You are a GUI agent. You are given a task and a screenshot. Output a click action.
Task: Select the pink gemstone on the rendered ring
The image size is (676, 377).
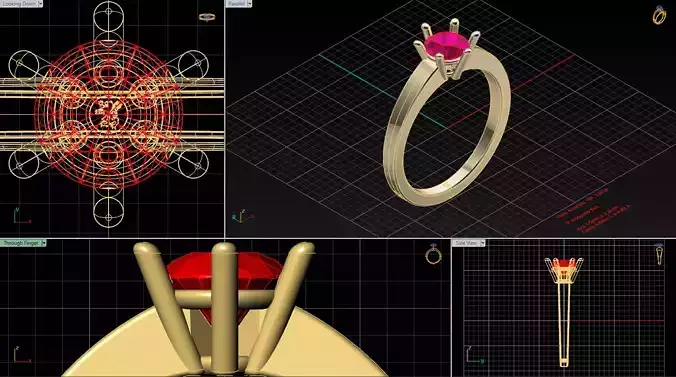pos(447,46)
